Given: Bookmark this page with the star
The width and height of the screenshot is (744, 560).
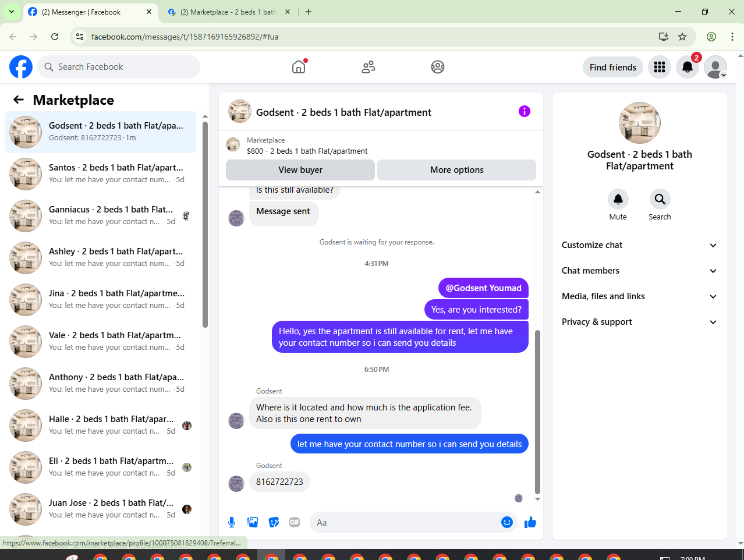Looking at the screenshot, I should tap(682, 37).
